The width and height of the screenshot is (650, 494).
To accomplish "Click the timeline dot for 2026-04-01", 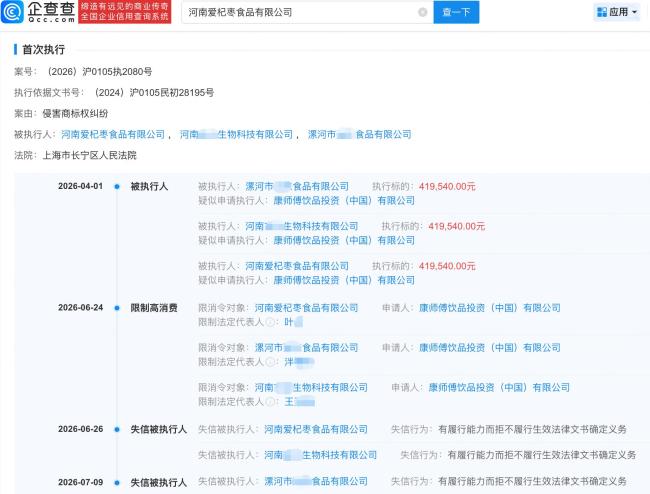I will click(117, 186).
